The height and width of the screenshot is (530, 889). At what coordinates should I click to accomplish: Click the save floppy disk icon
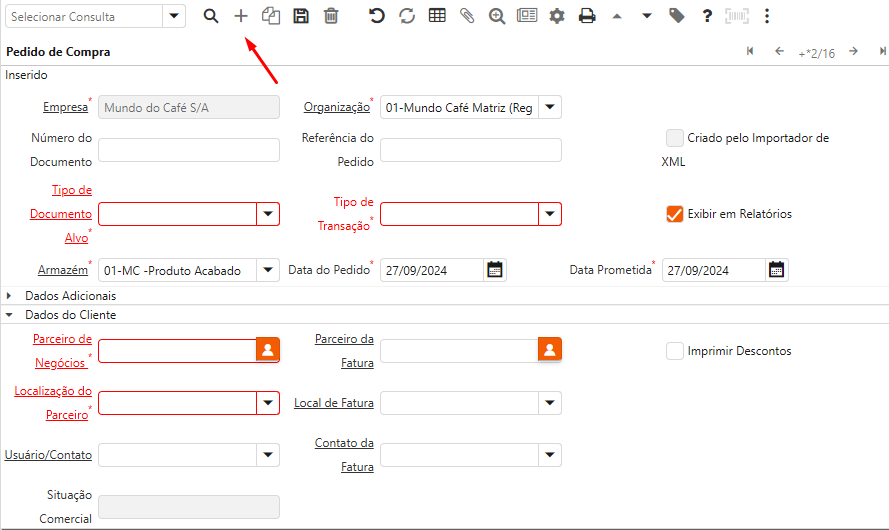(300, 16)
